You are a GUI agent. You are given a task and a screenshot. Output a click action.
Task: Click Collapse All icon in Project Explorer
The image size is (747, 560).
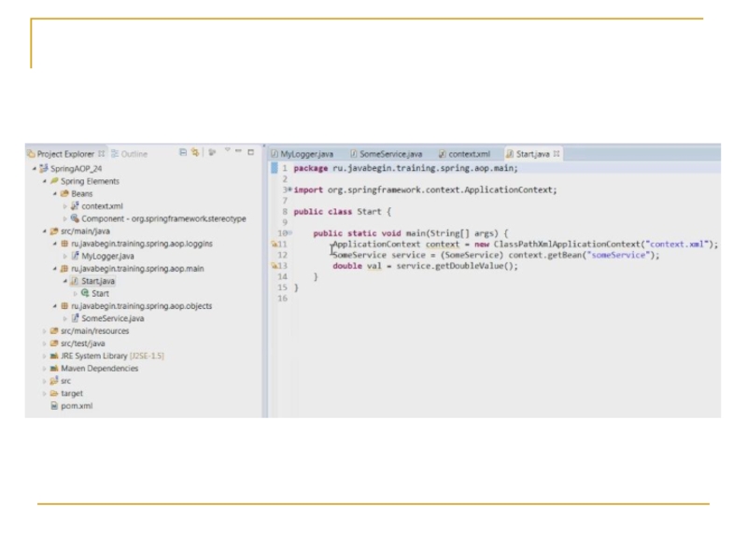tap(182, 153)
